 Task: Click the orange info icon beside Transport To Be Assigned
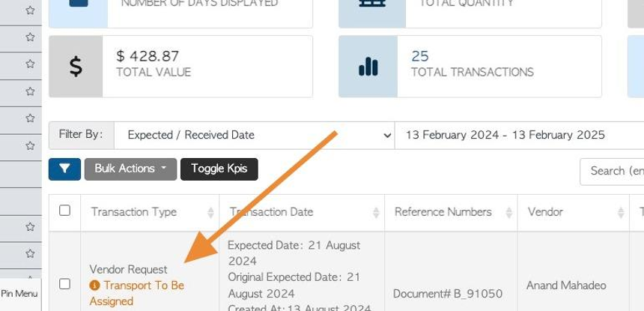pyautogui.click(x=95, y=285)
